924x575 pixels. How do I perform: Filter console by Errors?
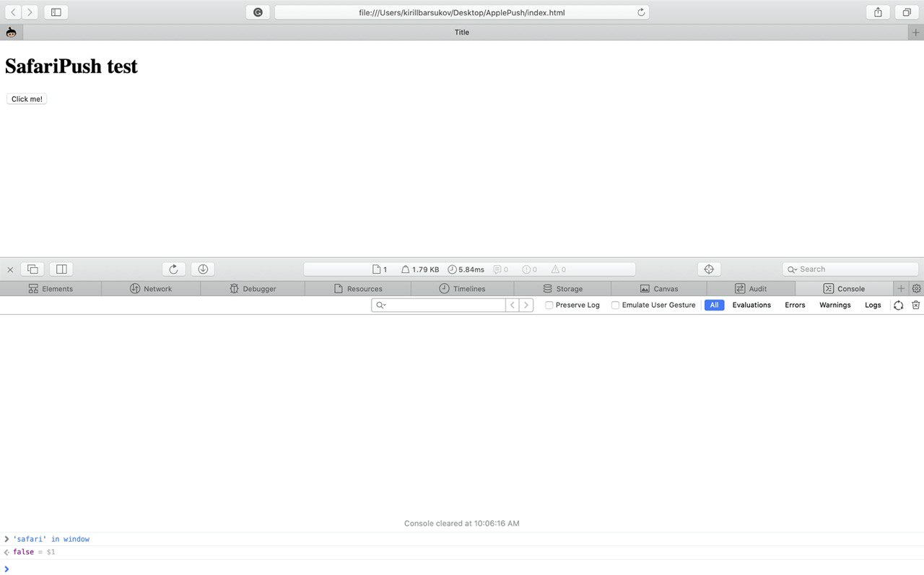(795, 305)
